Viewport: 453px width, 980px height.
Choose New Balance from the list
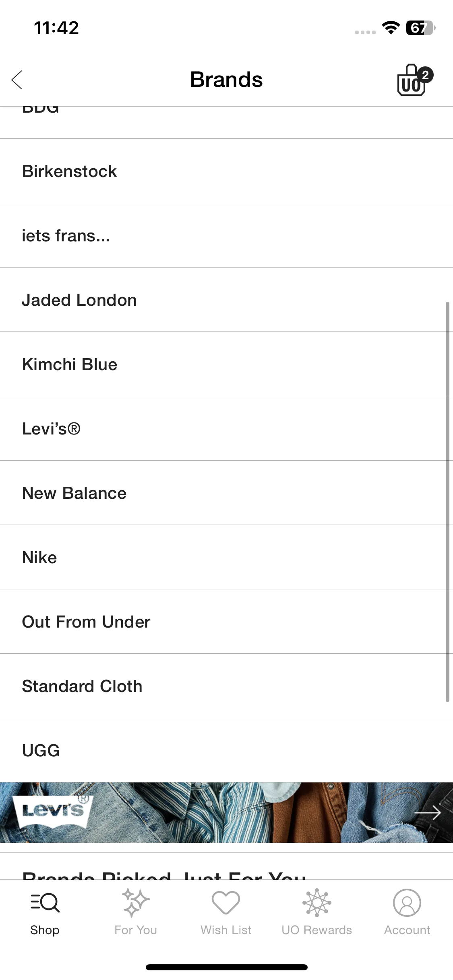pos(226,493)
